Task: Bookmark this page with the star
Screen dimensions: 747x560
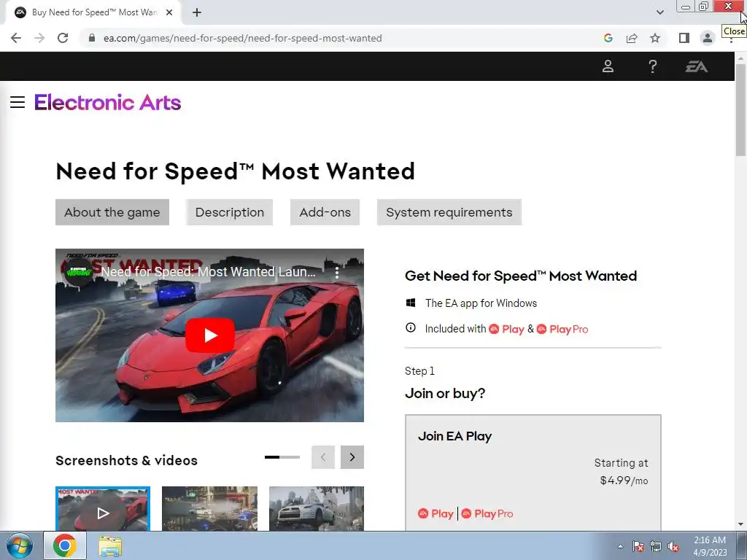Action: [655, 38]
